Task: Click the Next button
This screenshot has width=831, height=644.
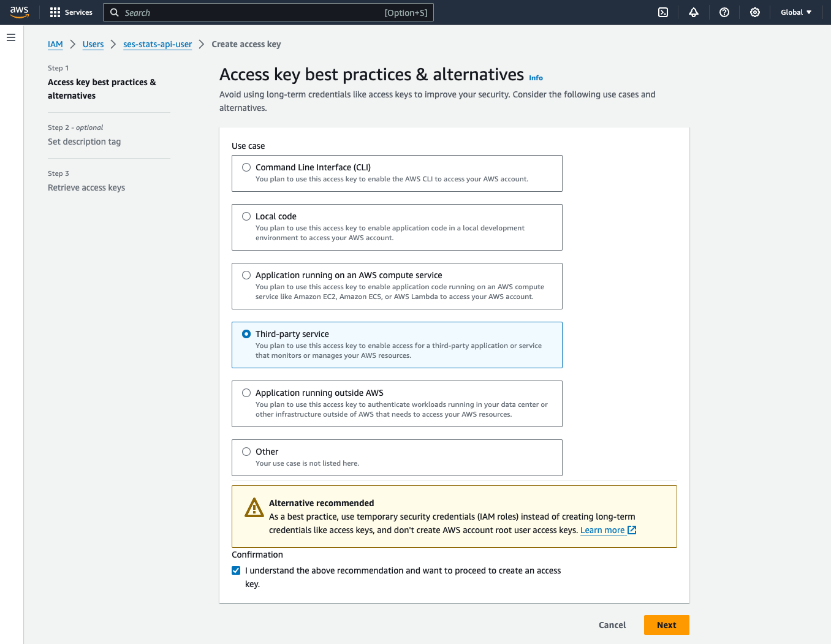Action: pos(667,625)
